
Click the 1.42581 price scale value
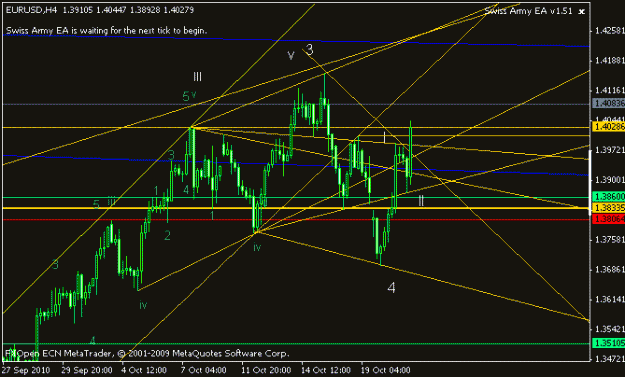pos(609,31)
